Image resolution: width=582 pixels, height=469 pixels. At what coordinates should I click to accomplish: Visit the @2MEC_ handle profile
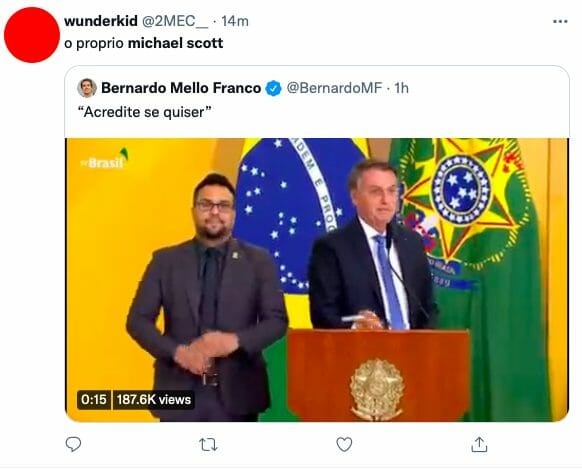[175, 21]
